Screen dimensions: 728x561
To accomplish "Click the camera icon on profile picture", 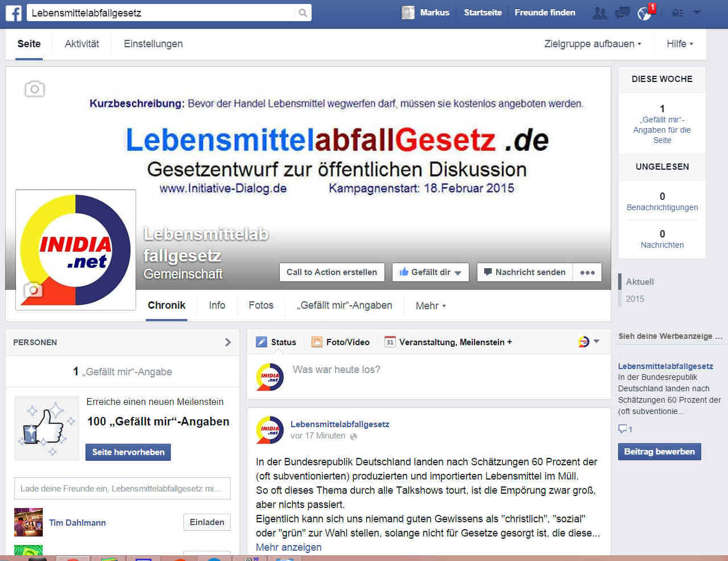I will 32,290.
